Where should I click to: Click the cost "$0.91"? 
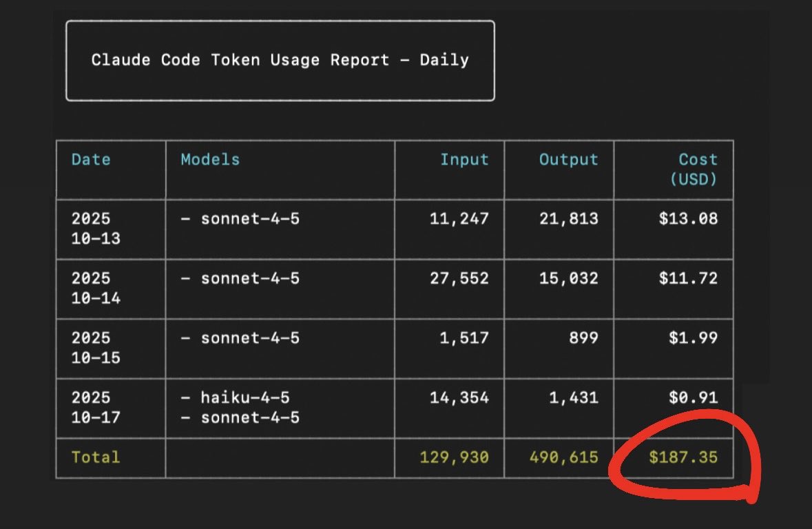(694, 397)
